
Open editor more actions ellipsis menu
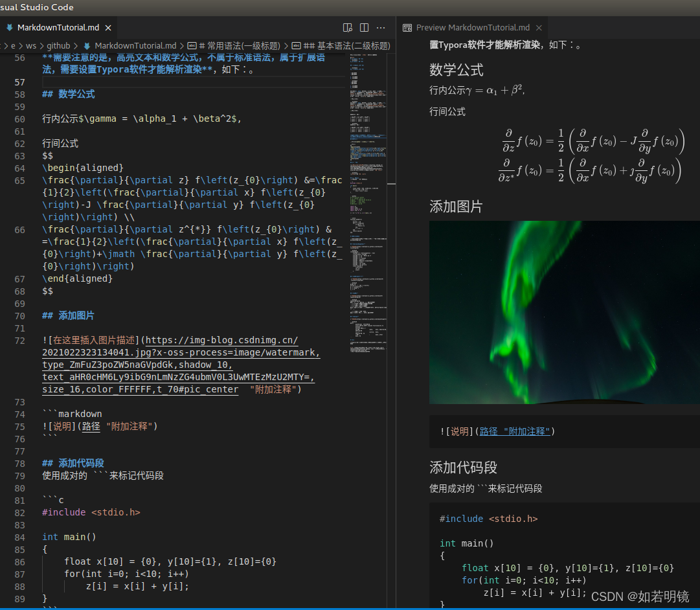(x=381, y=28)
